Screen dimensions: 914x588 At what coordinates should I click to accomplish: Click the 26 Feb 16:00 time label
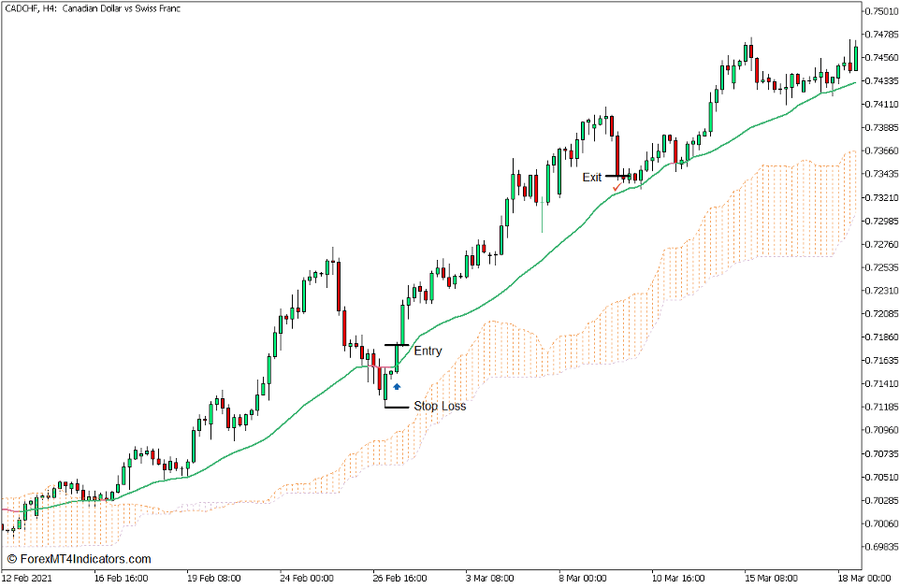[x=400, y=577]
